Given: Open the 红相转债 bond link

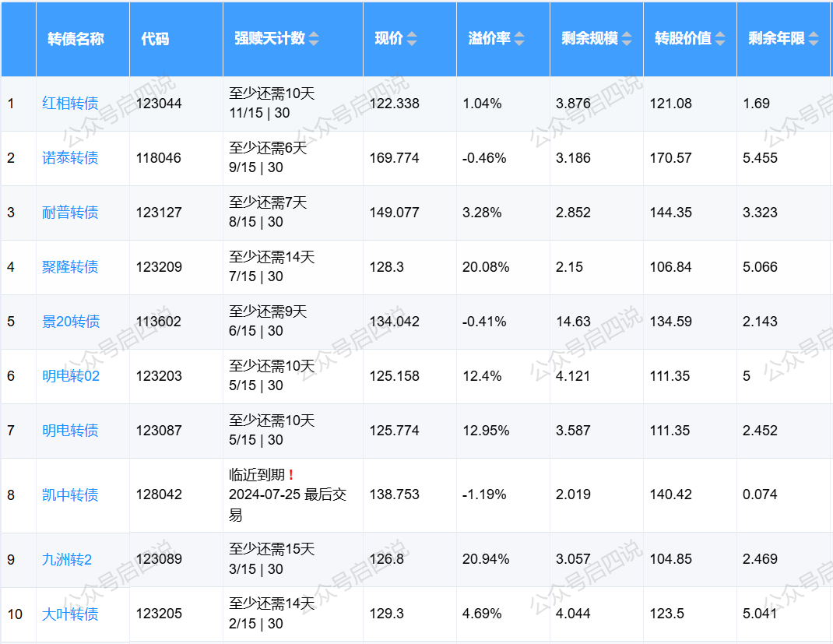Looking at the screenshot, I should tap(70, 104).
